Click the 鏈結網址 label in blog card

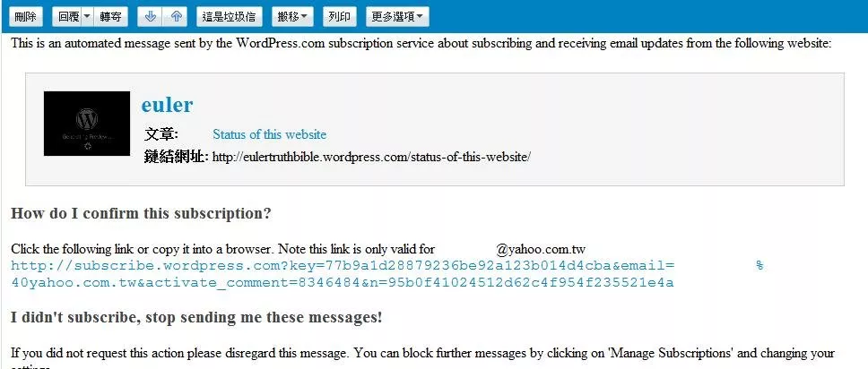tap(176, 157)
